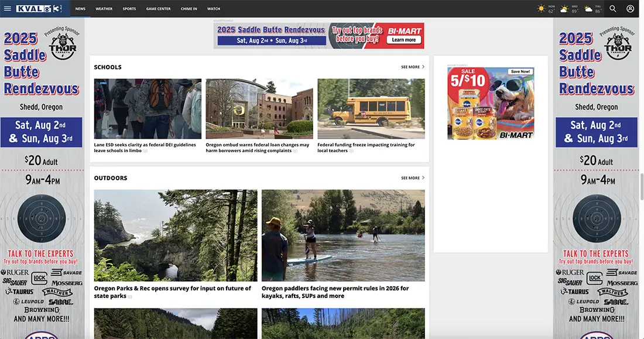Open the burned forest trail image at bottom right
This screenshot has height=339, width=644.
[x=343, y=324]
